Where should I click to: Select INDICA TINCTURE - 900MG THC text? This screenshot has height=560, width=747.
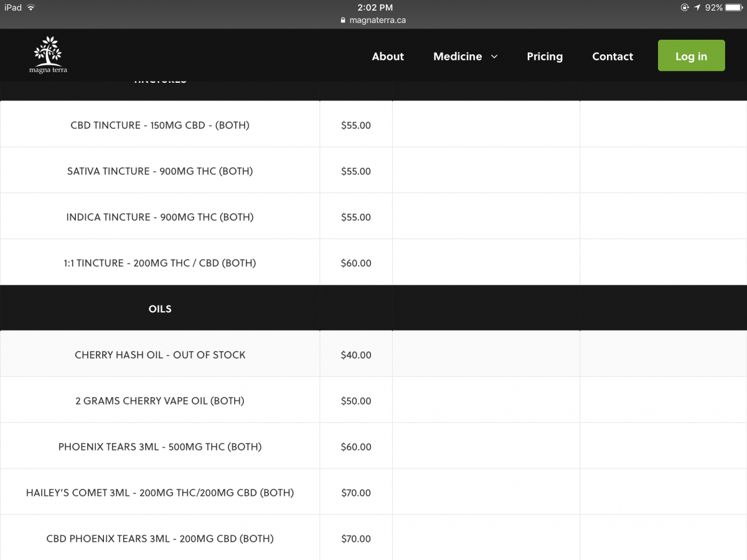click(160, 217)
